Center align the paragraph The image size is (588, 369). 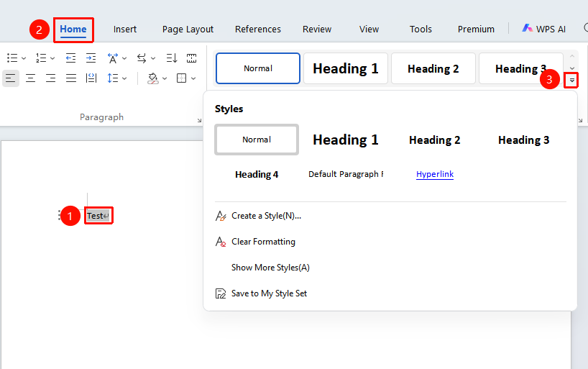pos(30,78)
